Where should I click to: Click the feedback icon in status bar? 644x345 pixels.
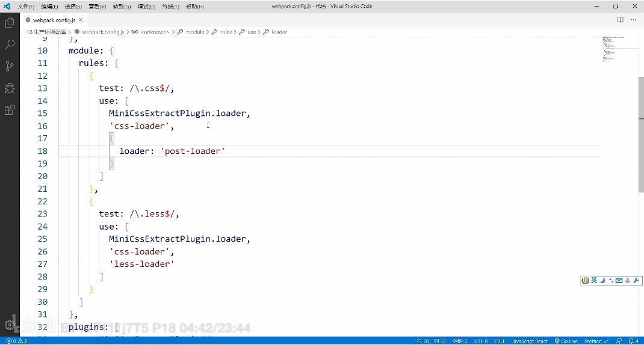coord(619,341)
